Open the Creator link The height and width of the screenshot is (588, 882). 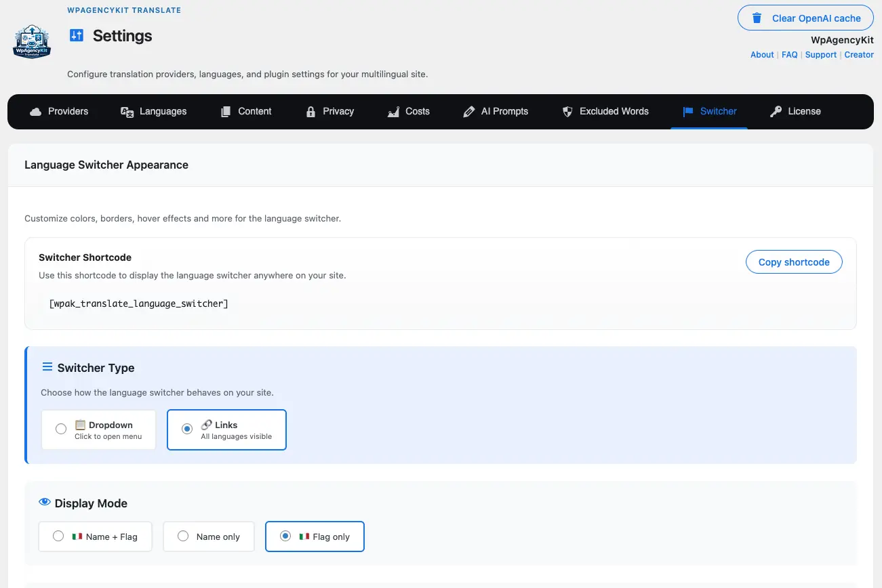[x=859, y=55]
